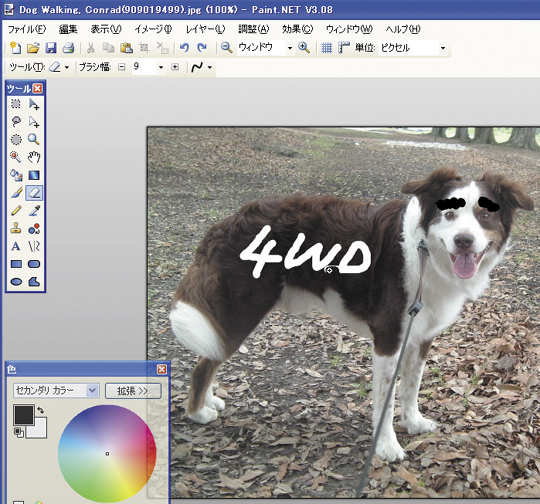The image size is (540, 504).
Task: Click the Deselect icon
Action: pyautogui.click(x=162, y=48)
